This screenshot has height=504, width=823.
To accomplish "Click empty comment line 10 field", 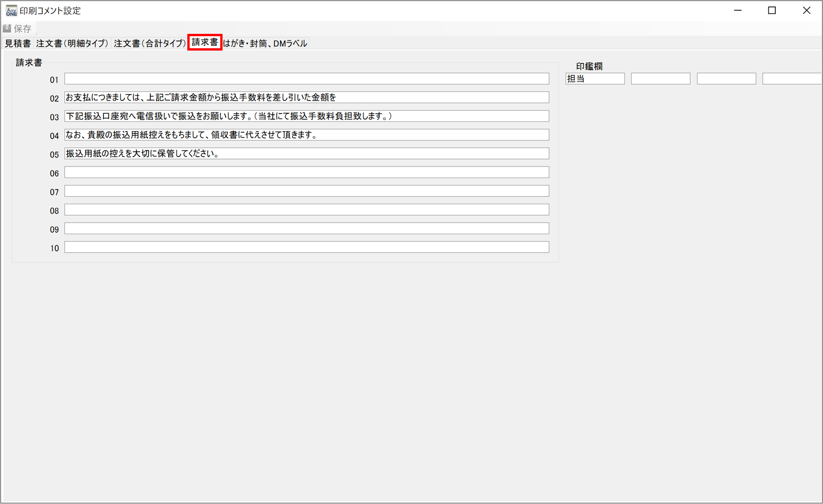I will click(306, 247).
